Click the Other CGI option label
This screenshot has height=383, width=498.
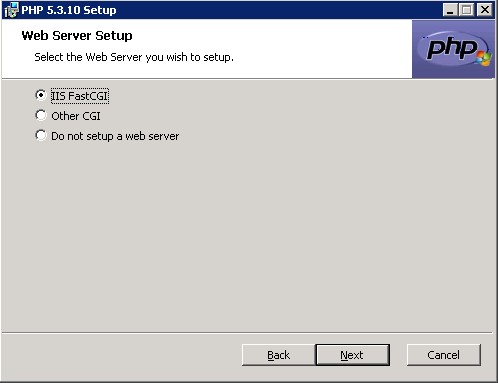tap(76, 116)
